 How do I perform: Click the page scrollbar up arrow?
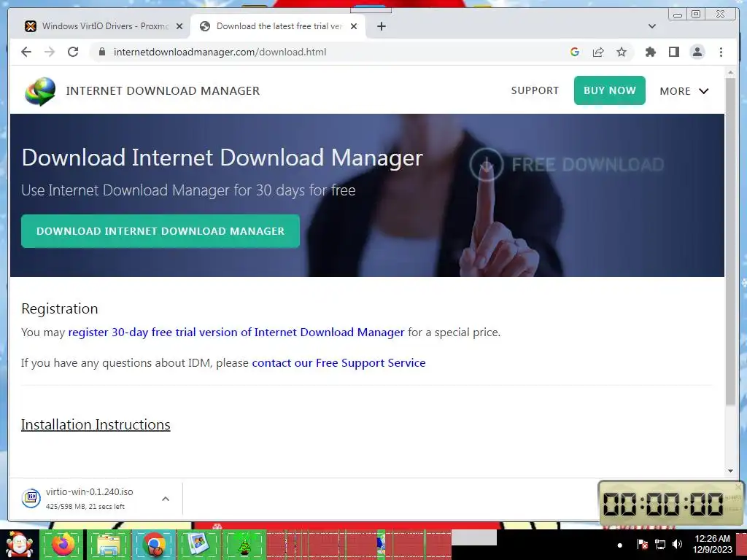730,73
